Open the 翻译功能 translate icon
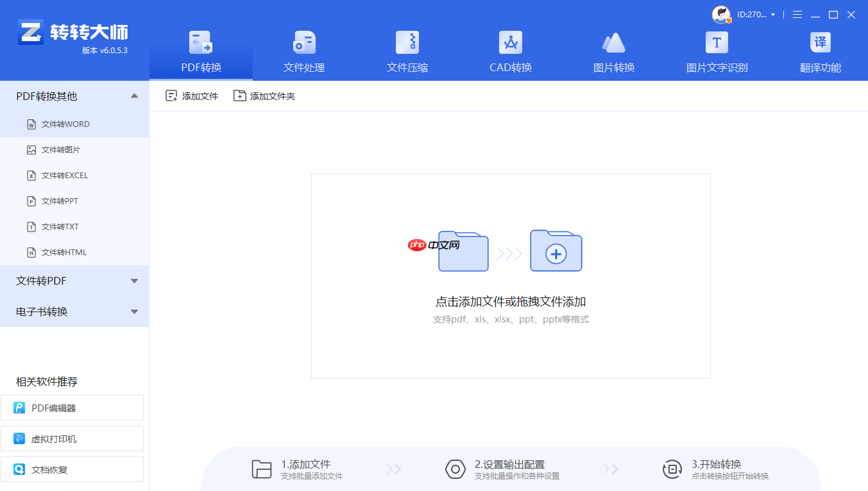 (x=820, y=51)
